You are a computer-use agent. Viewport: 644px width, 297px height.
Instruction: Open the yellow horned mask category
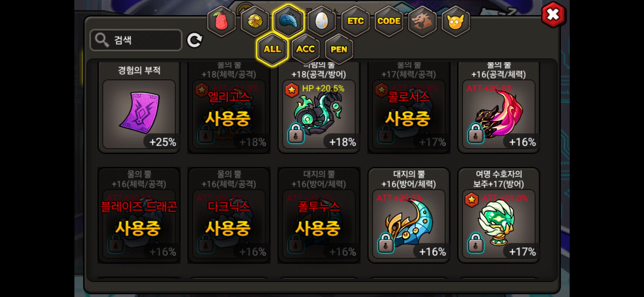click(455, 21)
